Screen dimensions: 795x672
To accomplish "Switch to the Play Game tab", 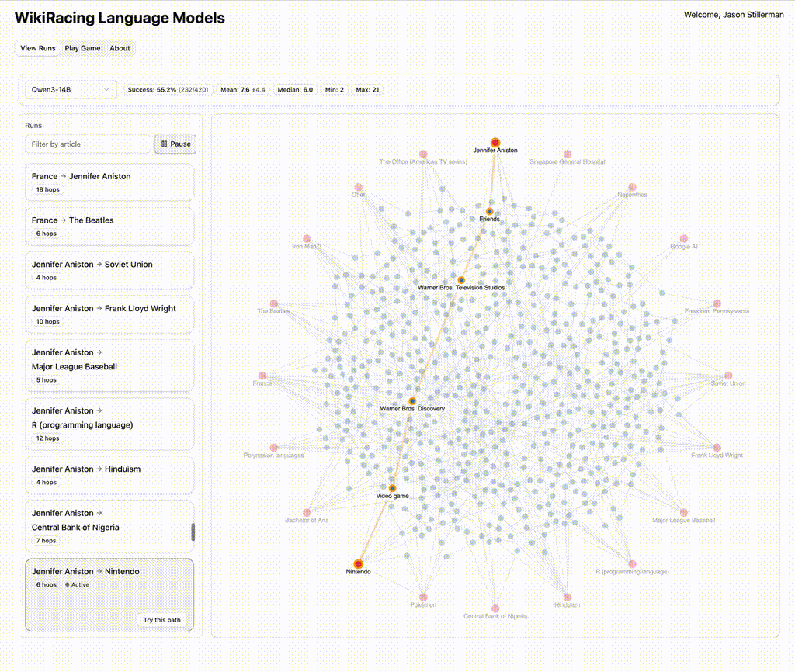I will (x=82, y=48).
